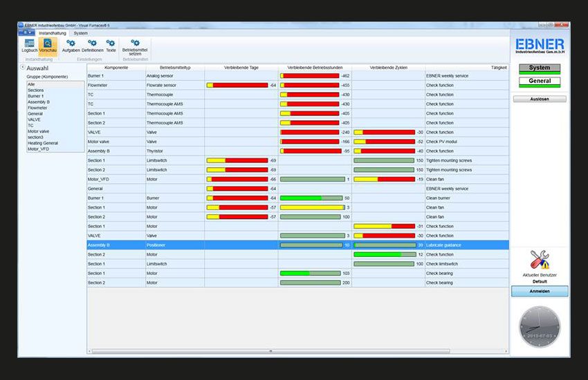Select 'Heating General' in the group list
The height and width of the screenshot is (380, 588).
tap(55, 143)
